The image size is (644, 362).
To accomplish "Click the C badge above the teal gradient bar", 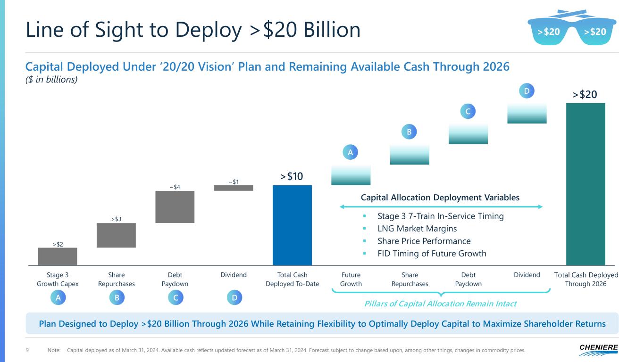I will [468, 112].
